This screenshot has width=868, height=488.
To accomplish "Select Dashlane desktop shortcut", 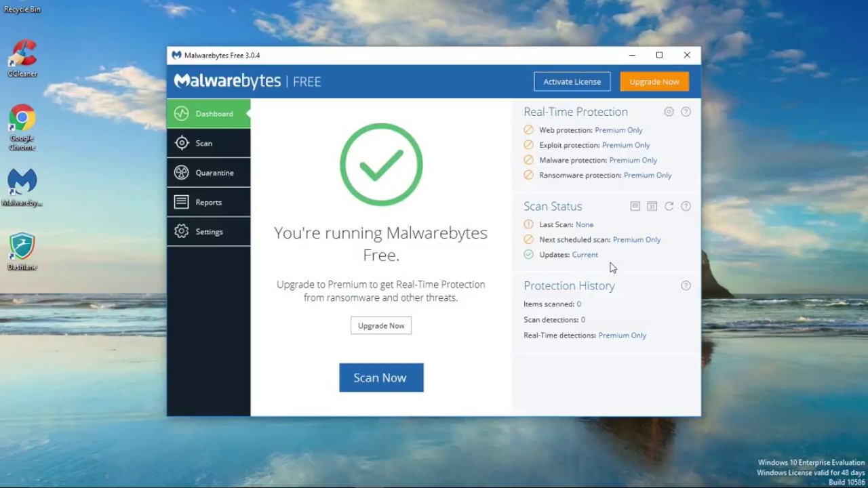I will (22, 251).
